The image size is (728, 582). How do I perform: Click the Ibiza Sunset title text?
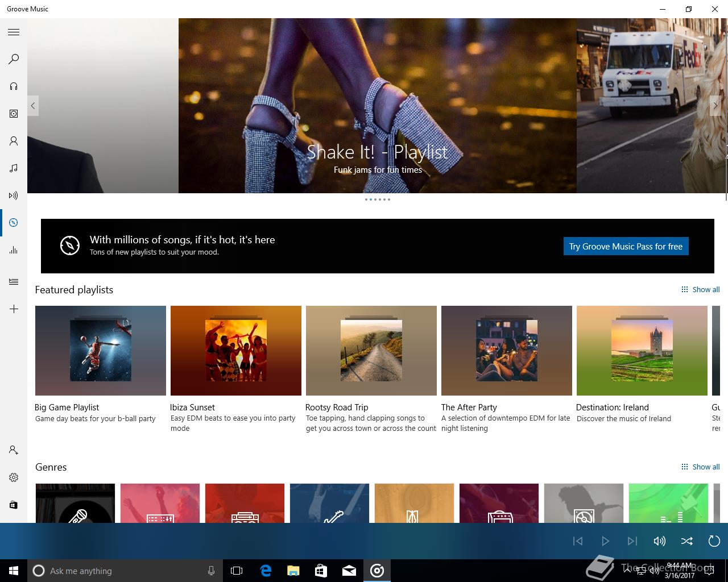point(192,408)
